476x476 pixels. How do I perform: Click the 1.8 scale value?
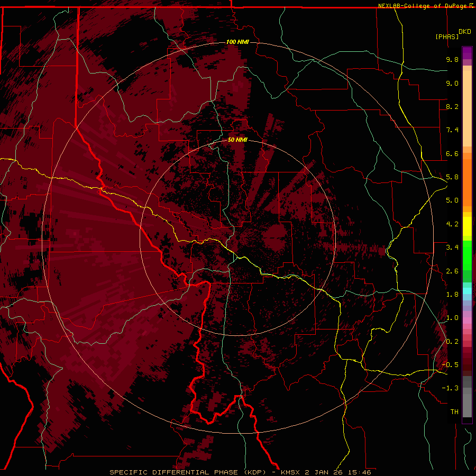(x=452, y=295)
